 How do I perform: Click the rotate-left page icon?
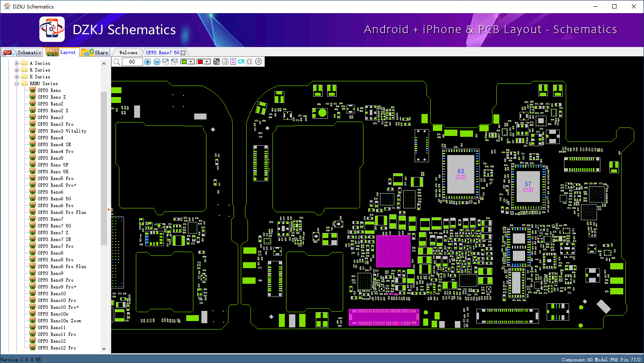pos(174,62)
